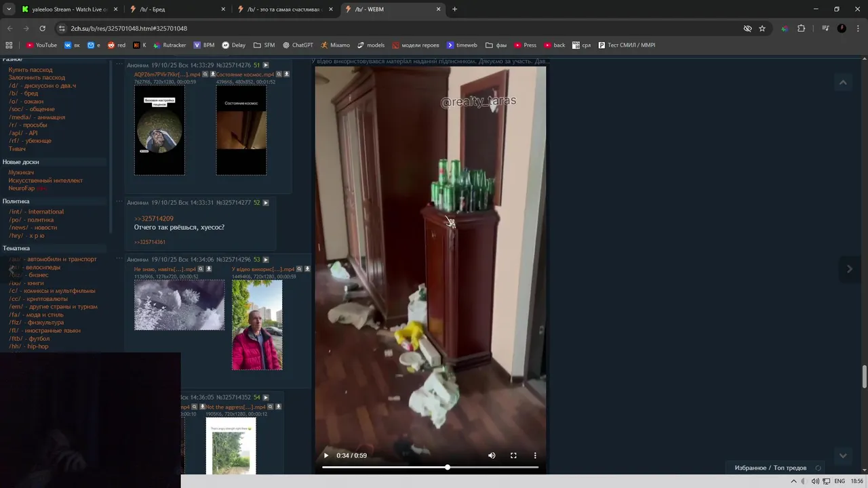
Task: Follow the reply link >>325714209
Action: coord(154,219)
